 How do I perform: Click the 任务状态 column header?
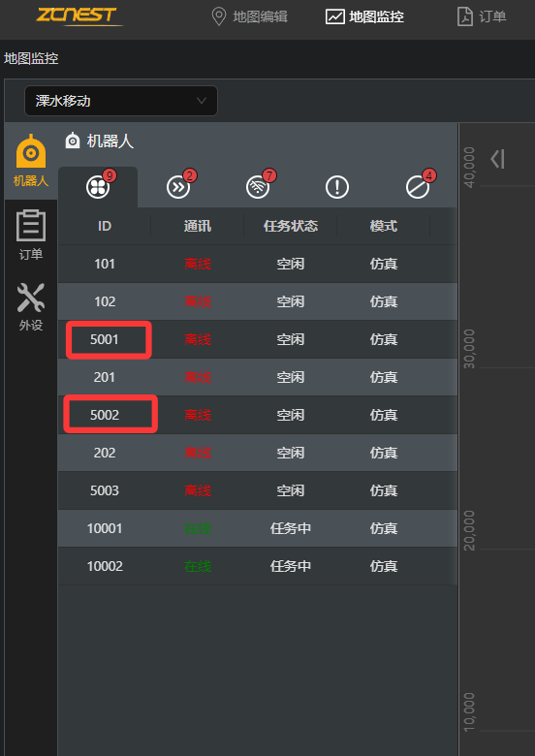(x=291, y=226)
